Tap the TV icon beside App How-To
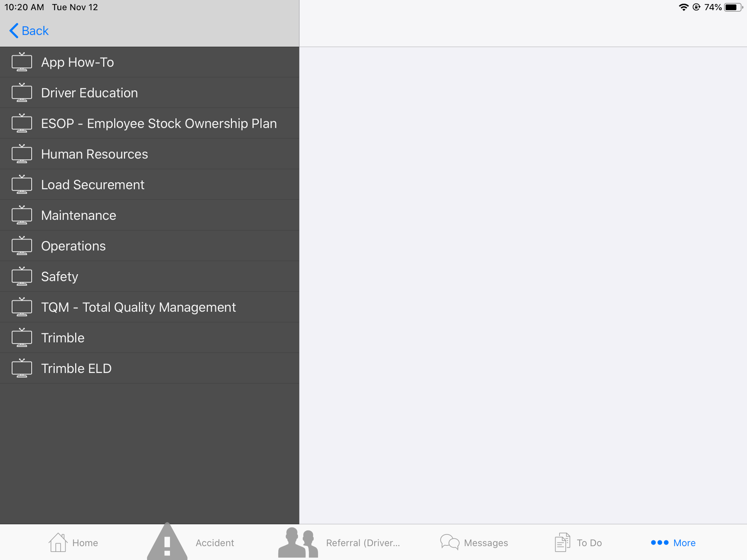The height and width of the screenshot is (560, 747). tap(22, 62)
